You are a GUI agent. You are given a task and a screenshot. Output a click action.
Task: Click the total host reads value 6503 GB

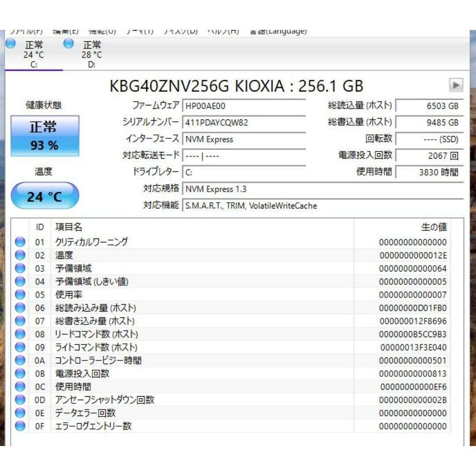430,106
